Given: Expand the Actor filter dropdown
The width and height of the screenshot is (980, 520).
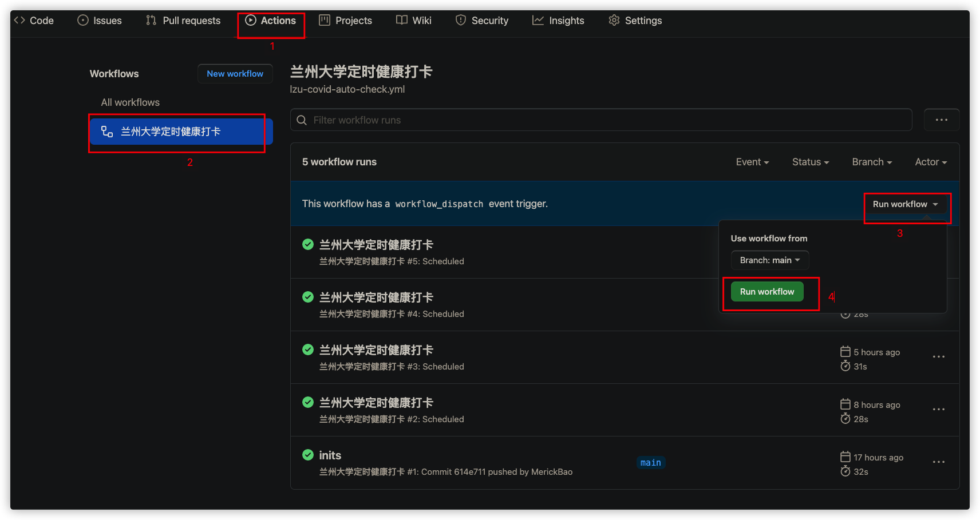Looking at the screenshot, I should (931, 162).
